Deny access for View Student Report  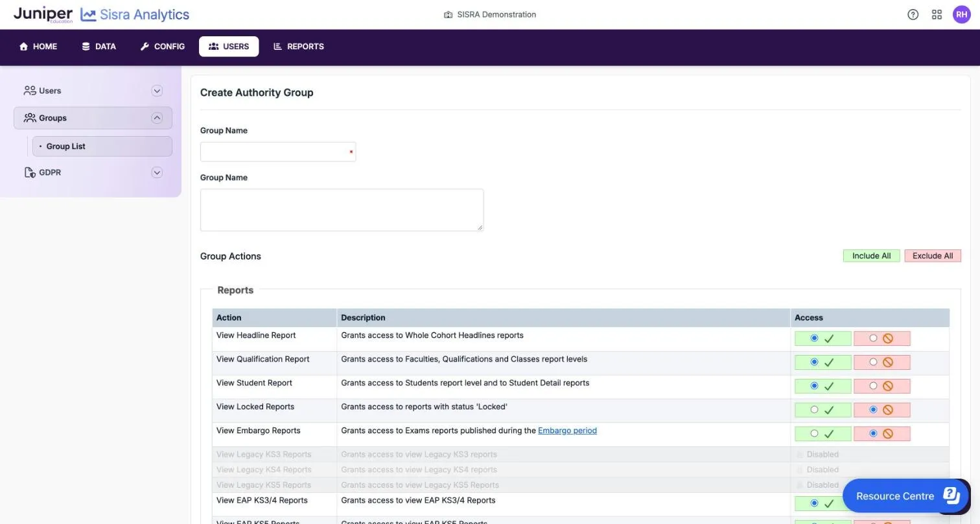pyautogui.click(x=873, y=386)
